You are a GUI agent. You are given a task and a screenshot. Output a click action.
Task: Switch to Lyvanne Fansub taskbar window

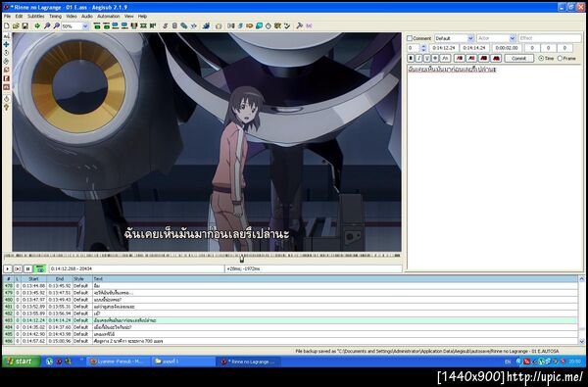pyautogui.click(x=119, y=362)
